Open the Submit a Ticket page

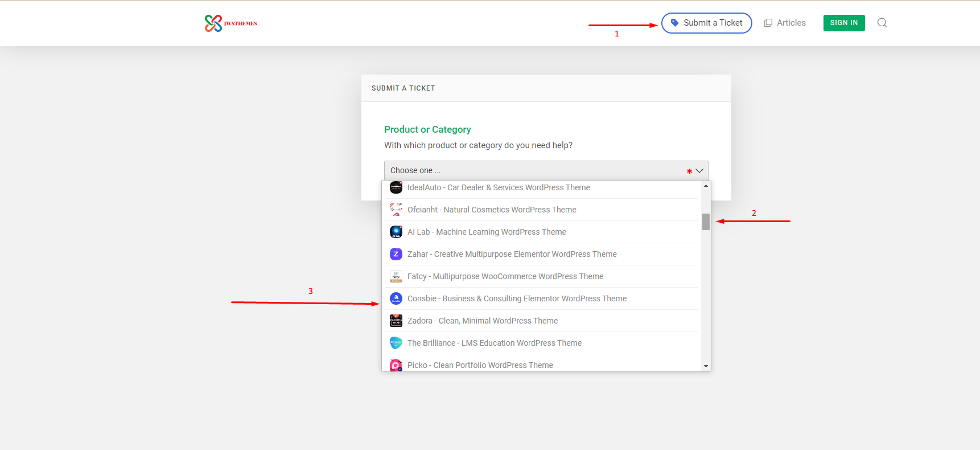tap(707, 23)
